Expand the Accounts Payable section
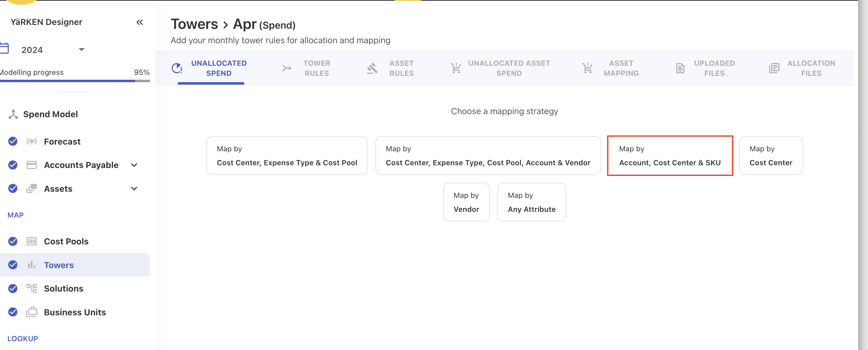The image size is (868, 350). (134, 165)
